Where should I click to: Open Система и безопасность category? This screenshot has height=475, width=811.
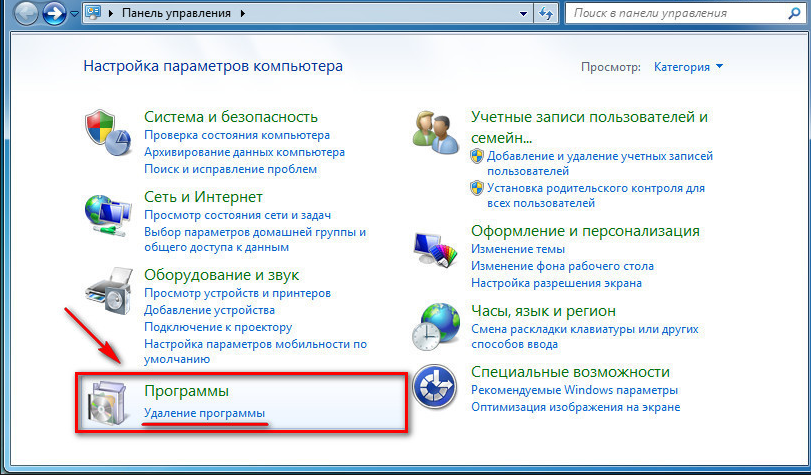231,117
